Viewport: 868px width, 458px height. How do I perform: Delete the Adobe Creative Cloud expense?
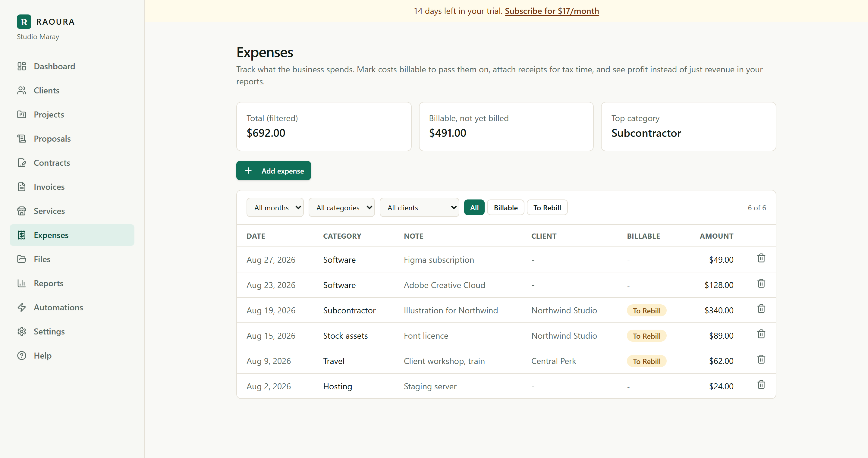click(x=761, y=284)
